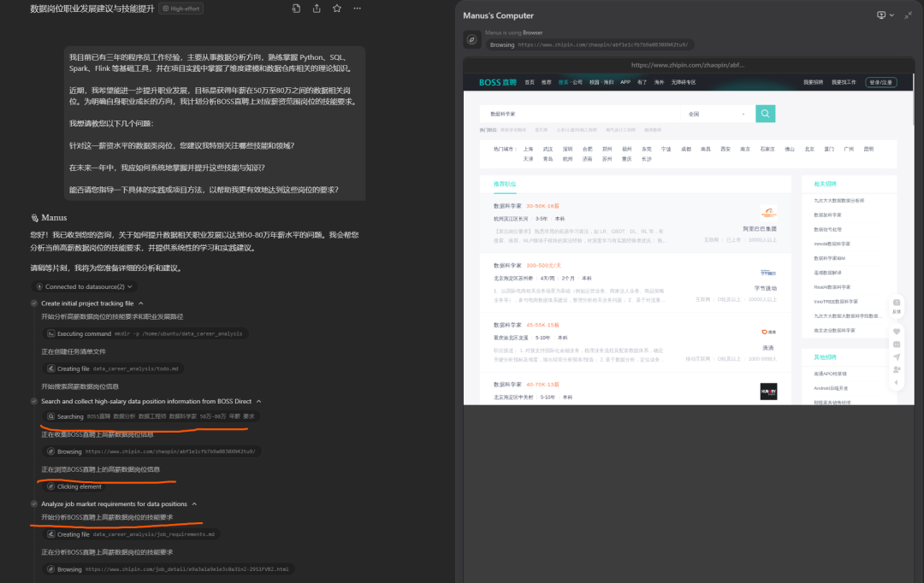Image resolution: width=924 pixels, height=583 pixels.
Task: Open the Searching BOSS直聘 step chip
Action: 151,416
